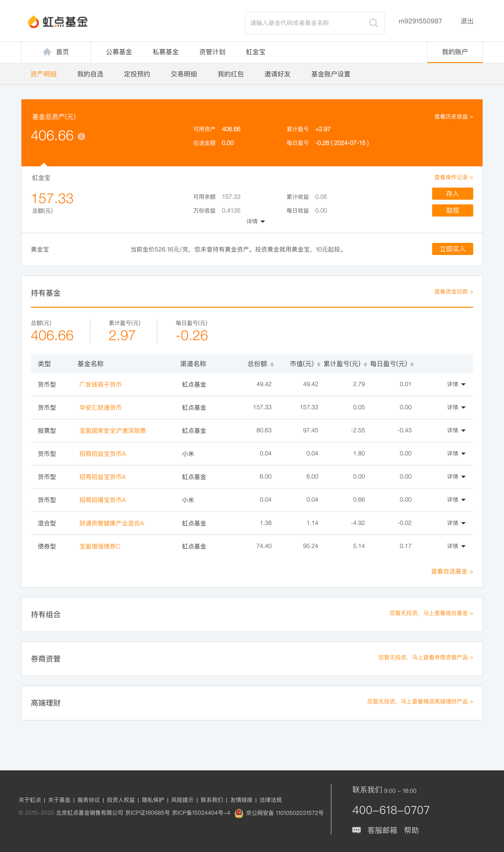504x852 pixels.
Task: Switch to 邀请好友 sub-tab
Action: click(277, 74)
